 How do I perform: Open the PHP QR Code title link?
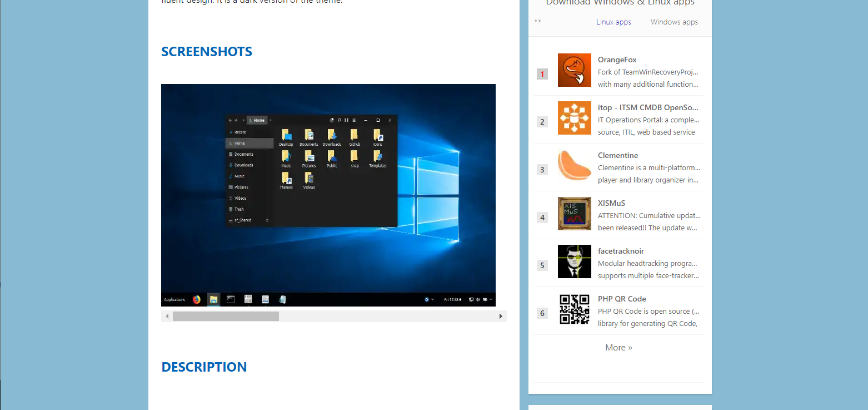(622, 299)
